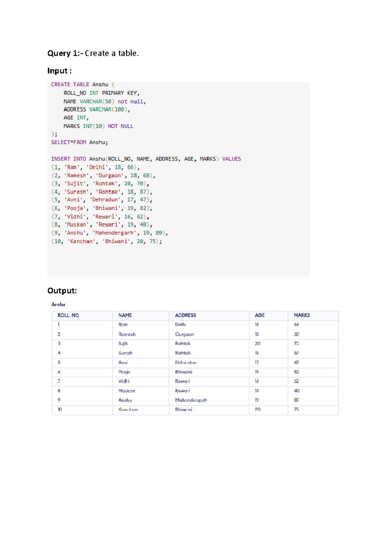Click the "INSERT INTO Anshu(...) VALUES" code line
Viewport: 392px width, 554px height.
[146, 159]
